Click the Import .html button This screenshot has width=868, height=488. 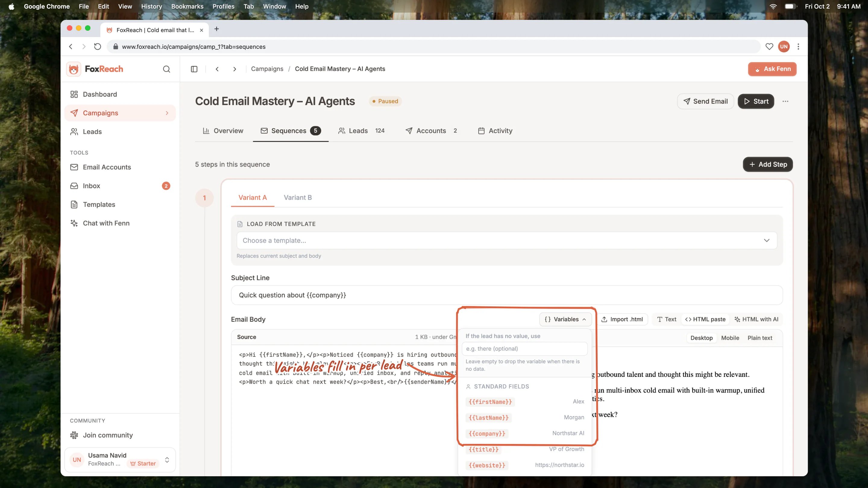622,319
